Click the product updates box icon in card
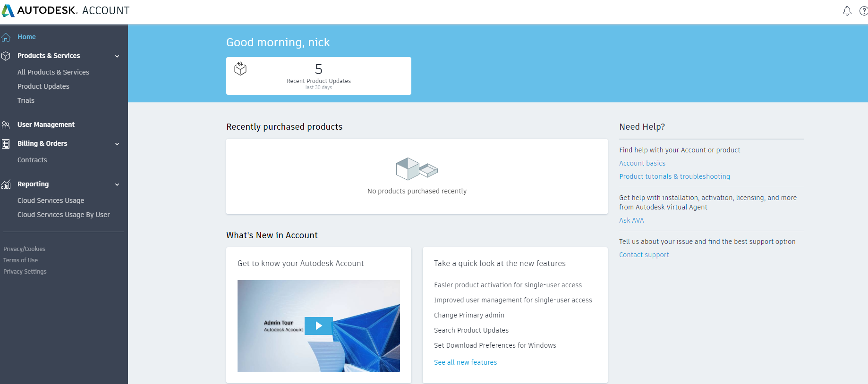 pos(240,69)
